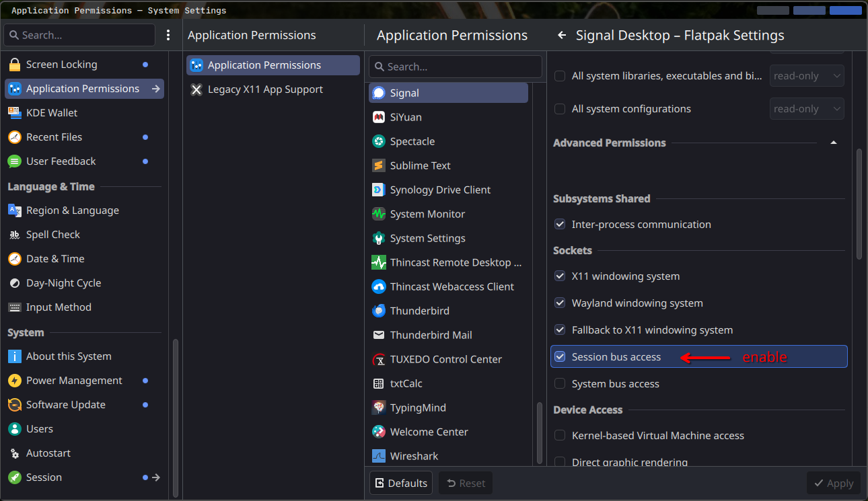Toggle Wayland windowing system checkbox

point(560,303)
